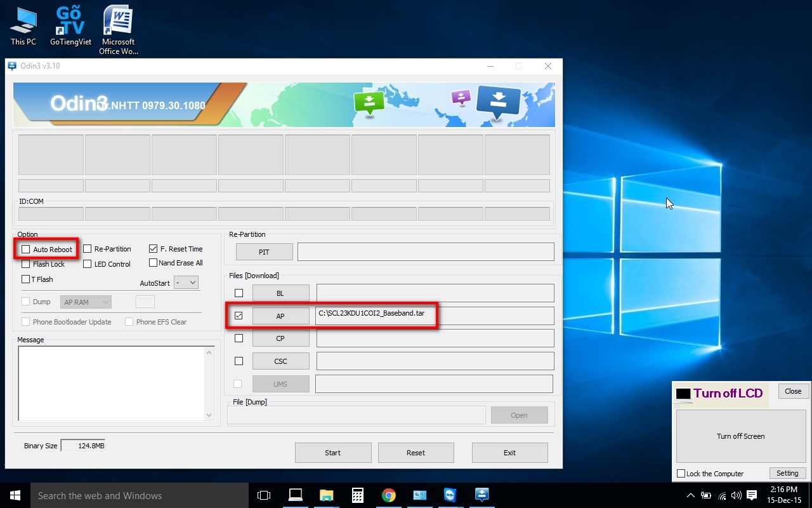Open taskbar clock showing 2:16 PM
This screenshot has height=508, width=812.
coord(783,495)
